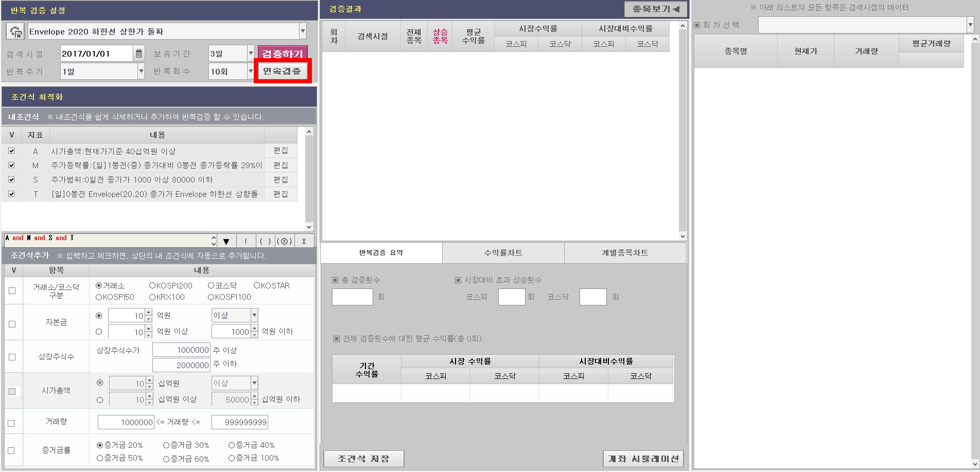Uncheck condition M 주가등락률 checkbox
980x472 pixels.
11,165
